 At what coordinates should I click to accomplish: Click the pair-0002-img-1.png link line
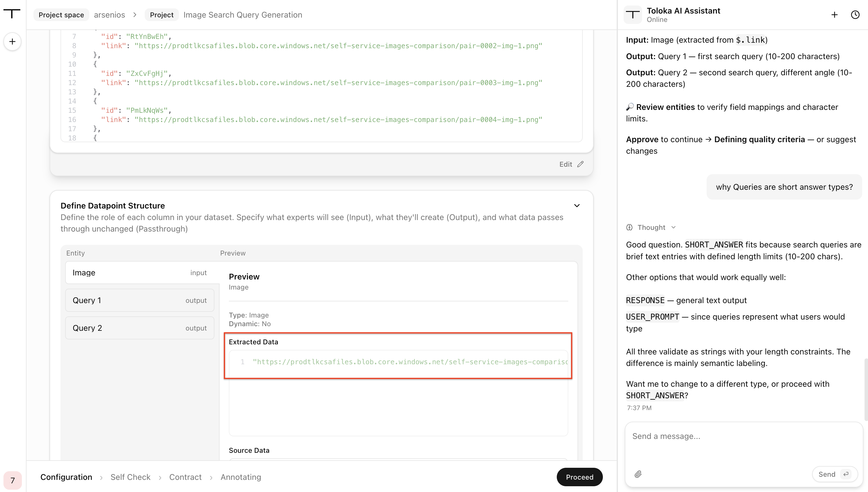(x=321, y=46)
